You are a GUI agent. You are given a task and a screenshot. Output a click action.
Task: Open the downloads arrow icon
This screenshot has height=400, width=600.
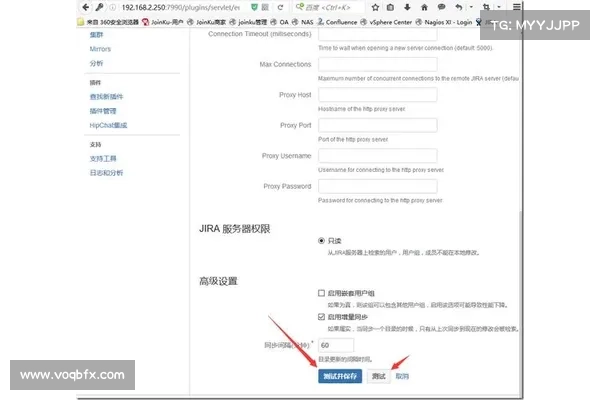(x=407, y=7)
